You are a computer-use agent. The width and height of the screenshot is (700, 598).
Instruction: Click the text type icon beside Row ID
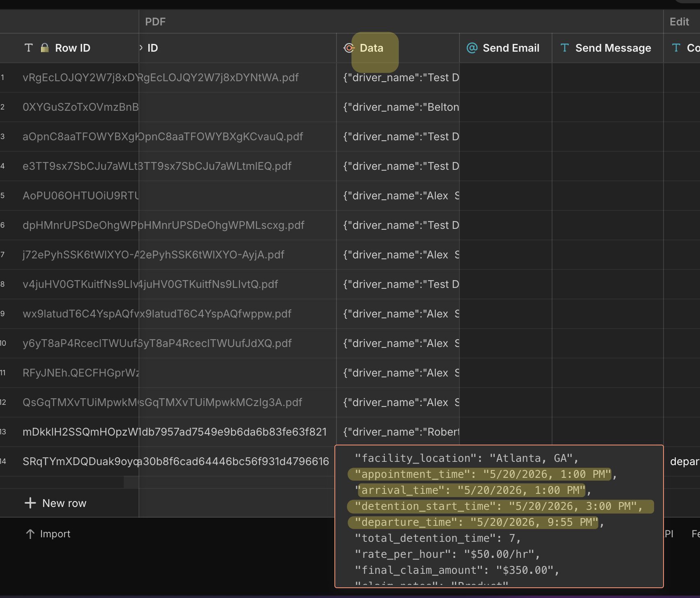(x=28, y=48)
